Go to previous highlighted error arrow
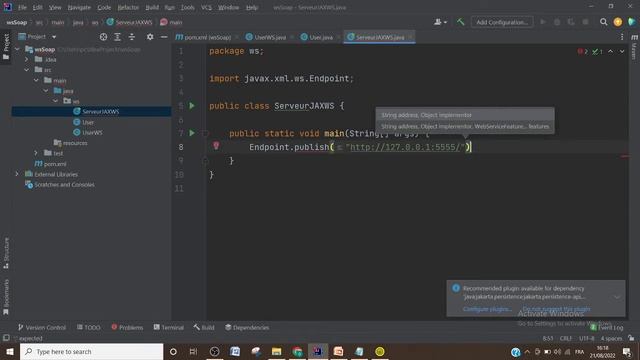Image resolution: width=640 pixels, height=360 pixels. pyautogui.click(x=610, y=51)
